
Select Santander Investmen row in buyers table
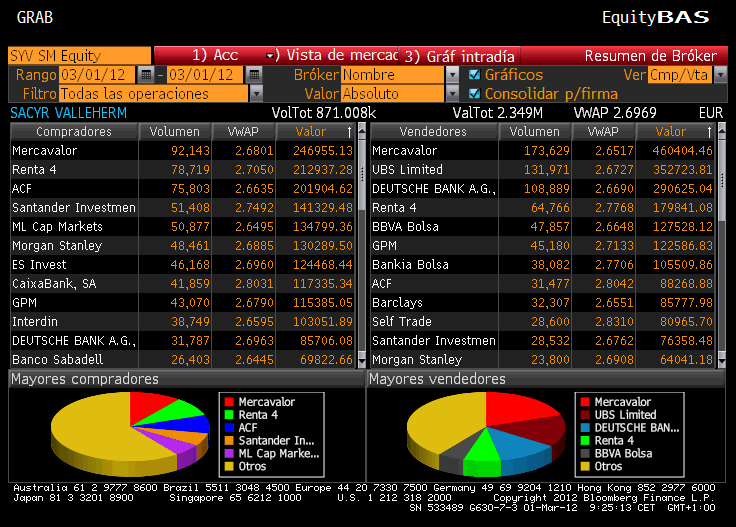coord(183,207)
